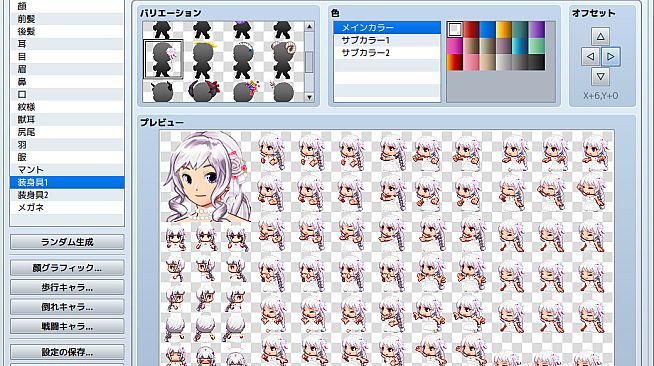This screenshot has height=366, width=654.
Task: Select the curled ram horn accessory variation
Action: (283, 59)
